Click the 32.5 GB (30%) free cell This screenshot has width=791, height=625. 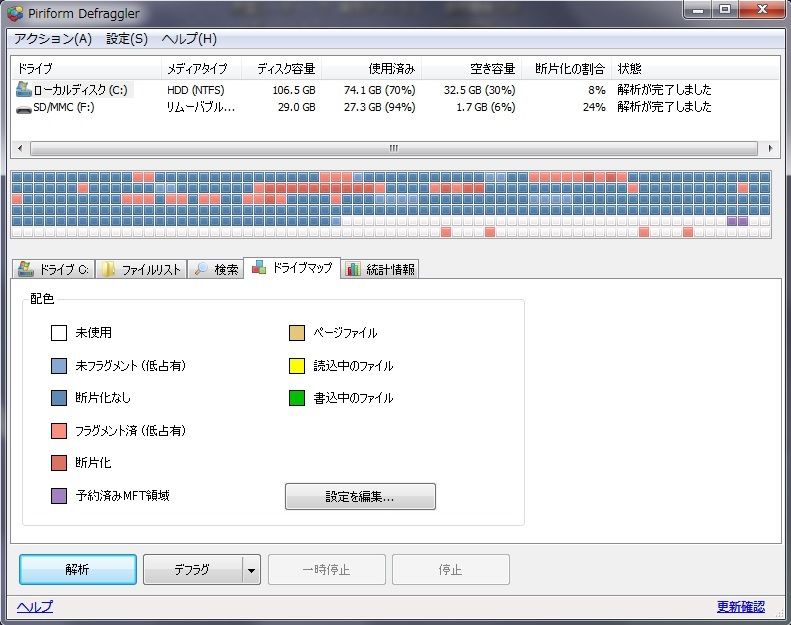coord(479,90)
